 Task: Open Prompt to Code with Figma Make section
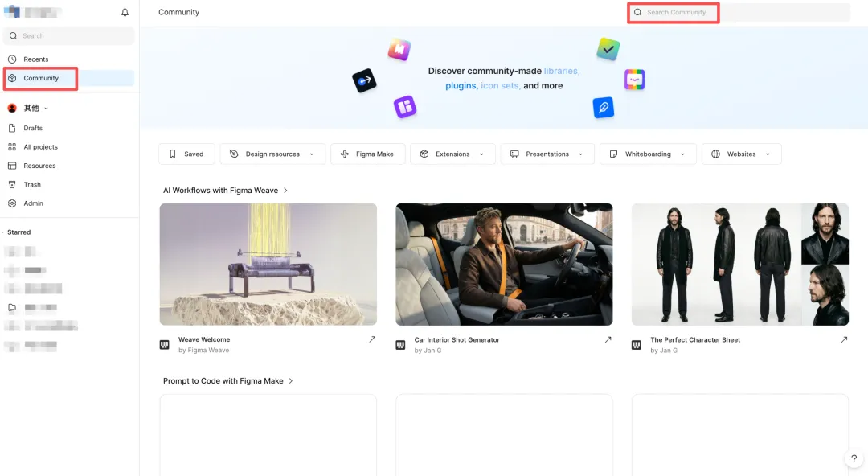[x=228, y=380]
